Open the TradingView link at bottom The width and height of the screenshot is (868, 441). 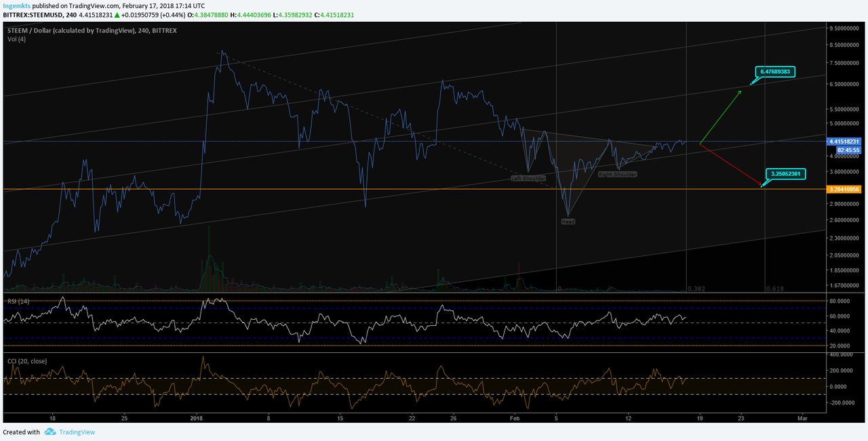77,432
